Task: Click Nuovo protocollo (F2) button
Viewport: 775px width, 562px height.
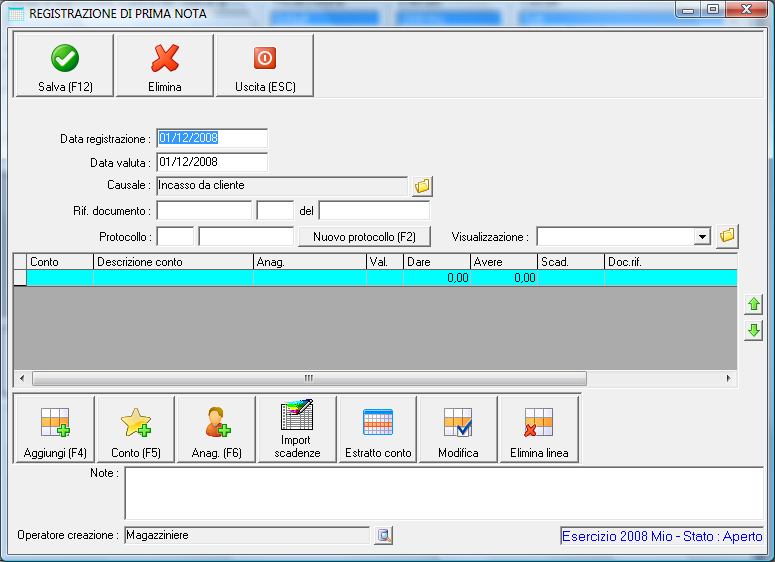Action: pos(364,237)
